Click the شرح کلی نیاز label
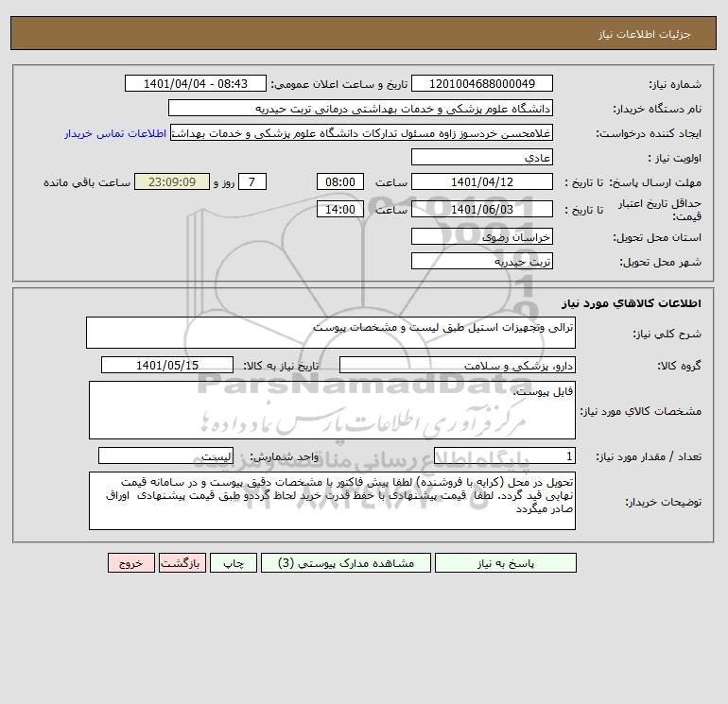 click(x=667, y=334)
